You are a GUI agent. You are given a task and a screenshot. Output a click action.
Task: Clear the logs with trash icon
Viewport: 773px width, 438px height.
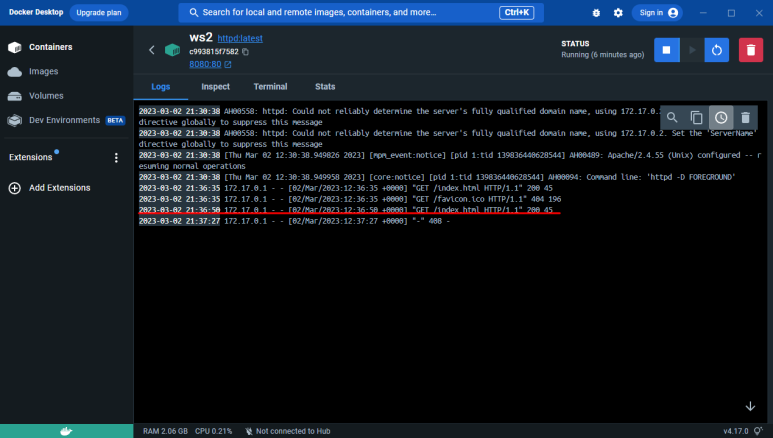[745, 118]
